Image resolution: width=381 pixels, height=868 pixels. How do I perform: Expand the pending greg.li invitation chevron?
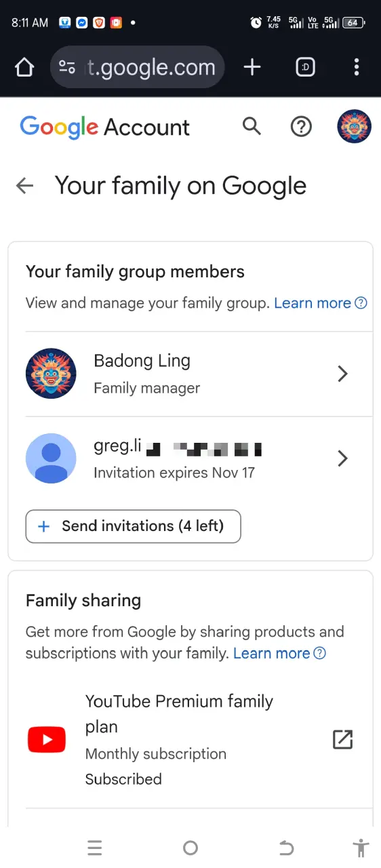pyautogui.click(x=342, y=459)
